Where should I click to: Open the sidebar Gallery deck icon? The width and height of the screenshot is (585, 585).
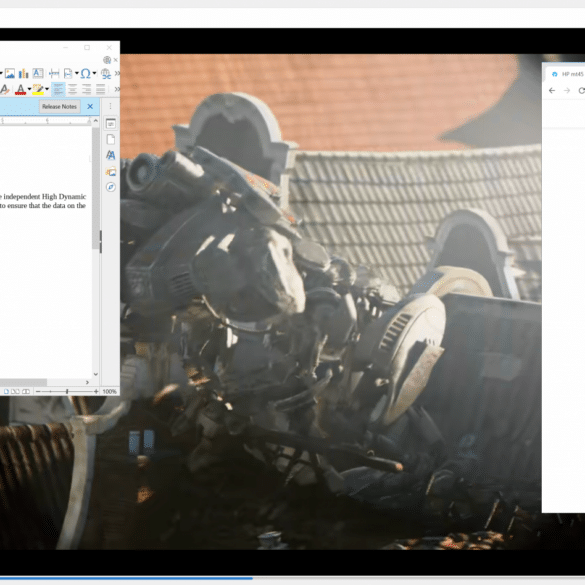111,171
